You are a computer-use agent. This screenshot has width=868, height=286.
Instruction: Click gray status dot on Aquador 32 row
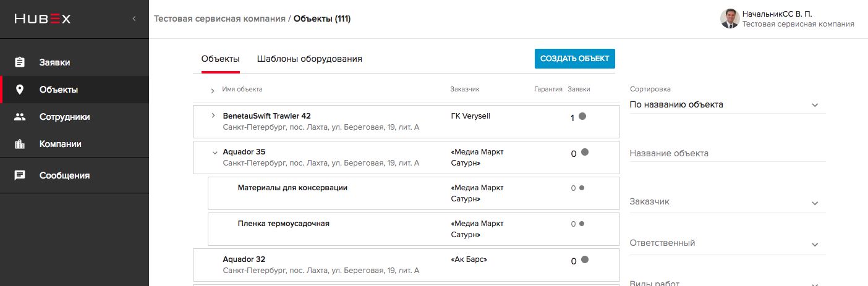tap(585, 260)
